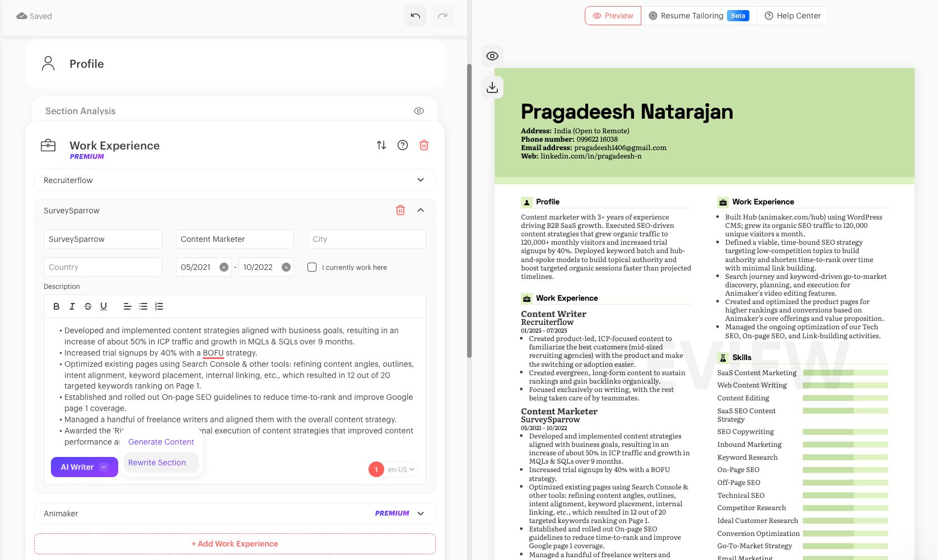The height and width of the screenshot is (560, 937).
Task: Apply bold formatting in description toolbar
Action: tap(56, 306)
